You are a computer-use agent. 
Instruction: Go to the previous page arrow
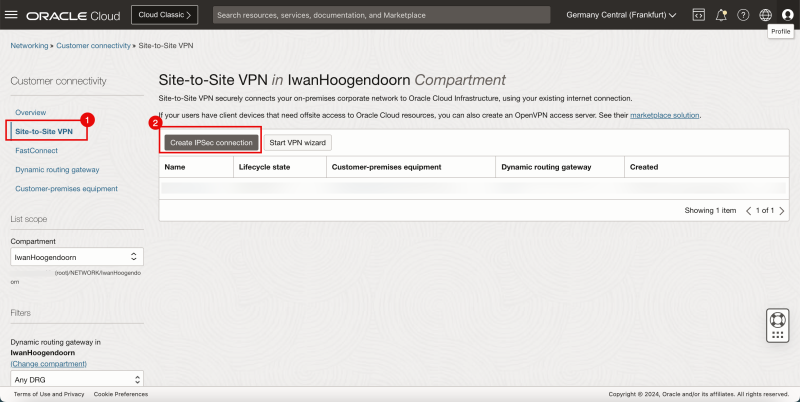(x=749, y=211)
